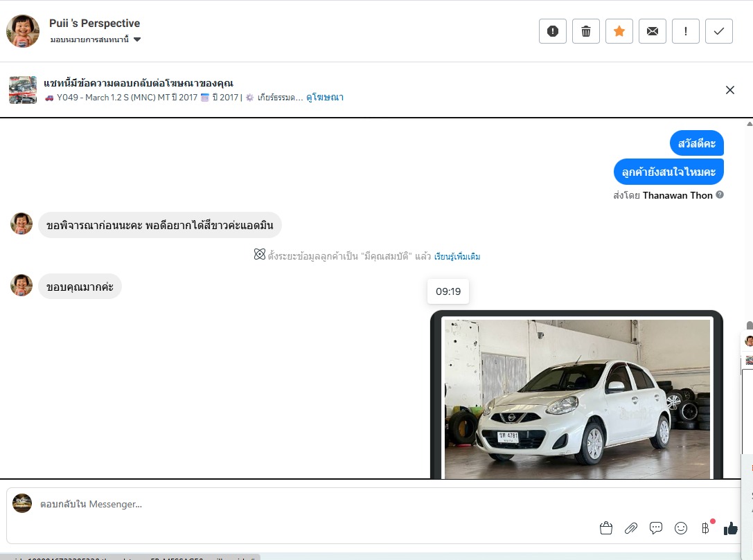
Task: Click the เรียนรู้เพิ่มเติม link
Action: click(x=457, y=257)
